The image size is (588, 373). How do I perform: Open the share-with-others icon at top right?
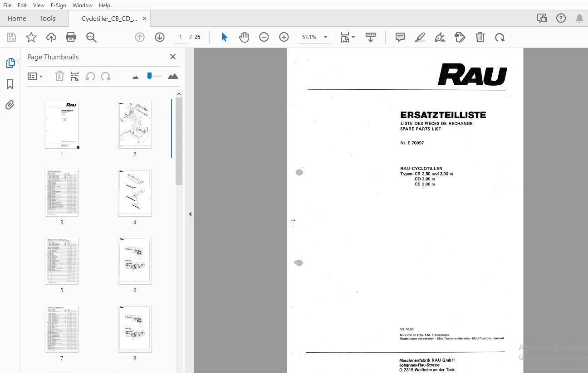542,18
